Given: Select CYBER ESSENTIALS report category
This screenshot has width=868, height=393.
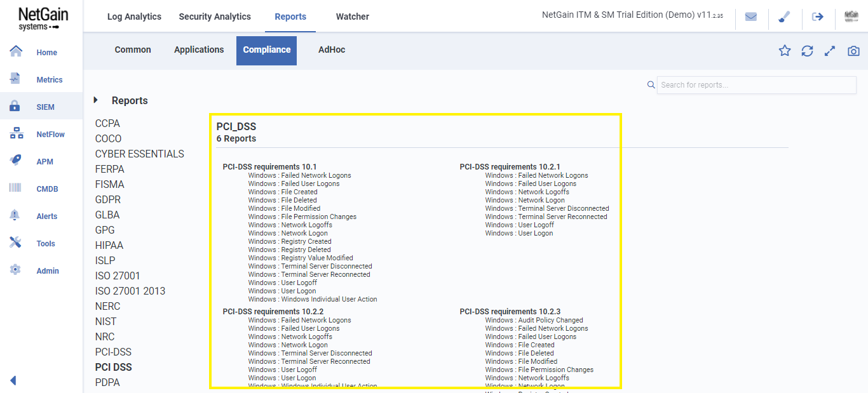Looking at the screenshot, I should click(140, 154).
